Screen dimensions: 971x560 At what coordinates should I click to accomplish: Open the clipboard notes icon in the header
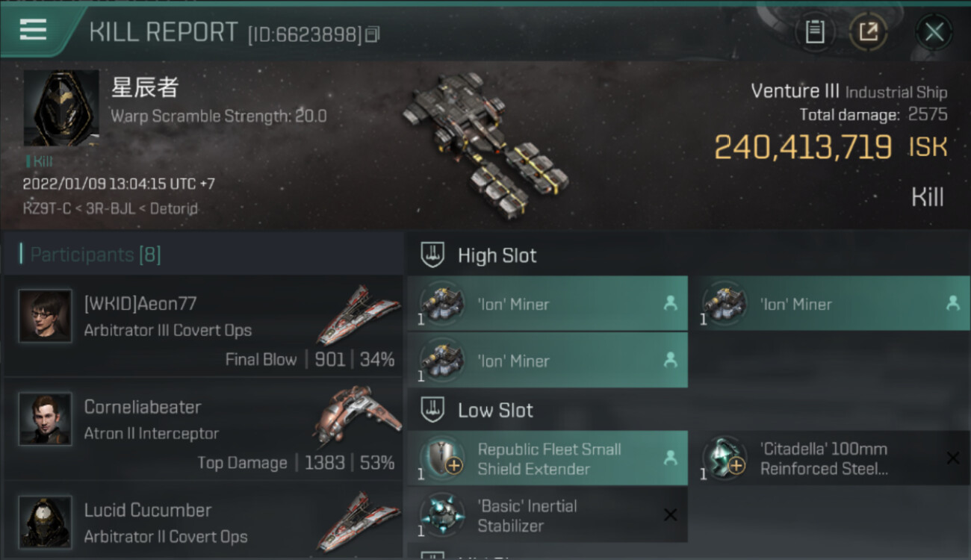coord(814,32)
